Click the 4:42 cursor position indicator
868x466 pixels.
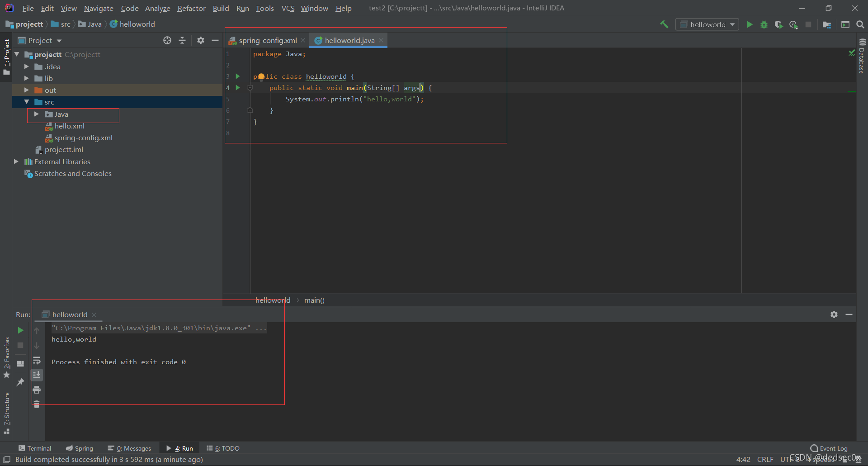[743, 459]
